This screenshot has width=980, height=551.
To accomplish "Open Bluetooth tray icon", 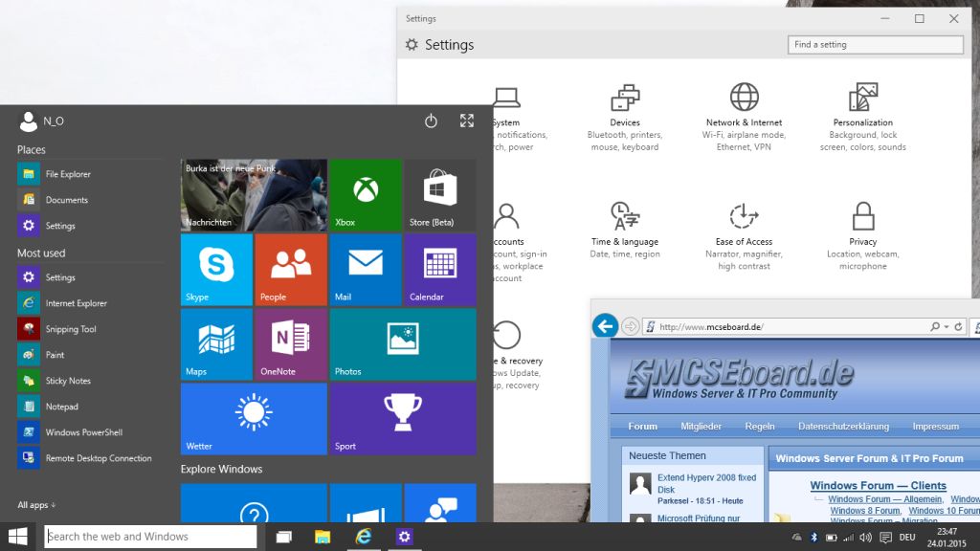I will (x=813, y=538).
